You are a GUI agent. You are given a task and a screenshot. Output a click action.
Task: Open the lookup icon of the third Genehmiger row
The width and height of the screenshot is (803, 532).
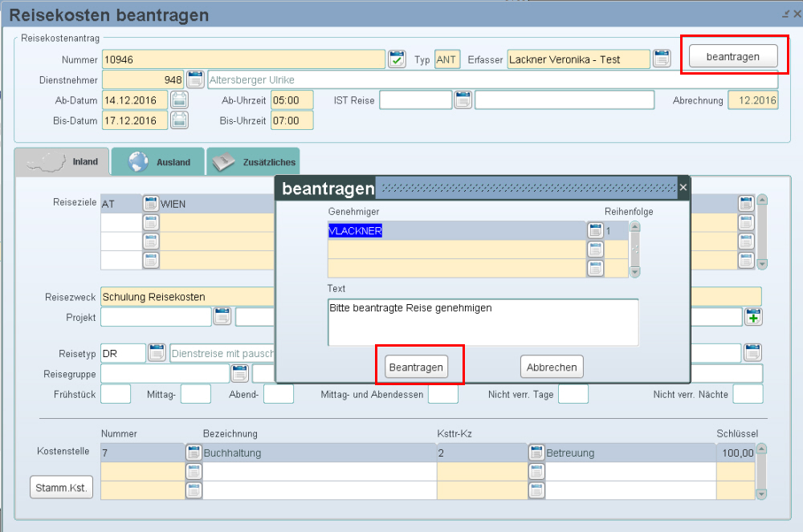tap(595, 268)
